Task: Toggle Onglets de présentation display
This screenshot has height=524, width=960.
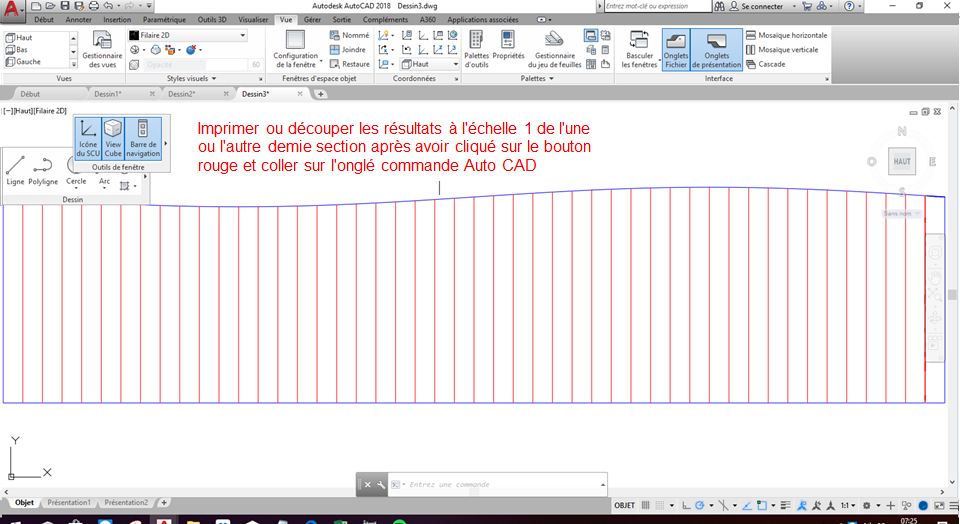Action: (716, 48)
